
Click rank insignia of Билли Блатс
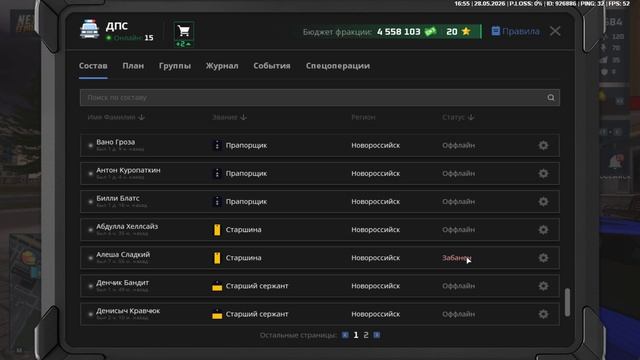[217, 202]
